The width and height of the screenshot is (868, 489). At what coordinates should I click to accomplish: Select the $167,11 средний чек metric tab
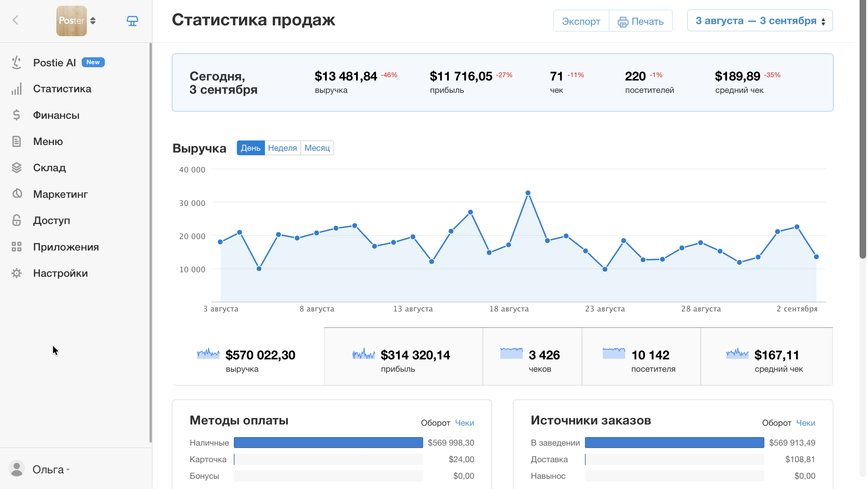[766, 357]
